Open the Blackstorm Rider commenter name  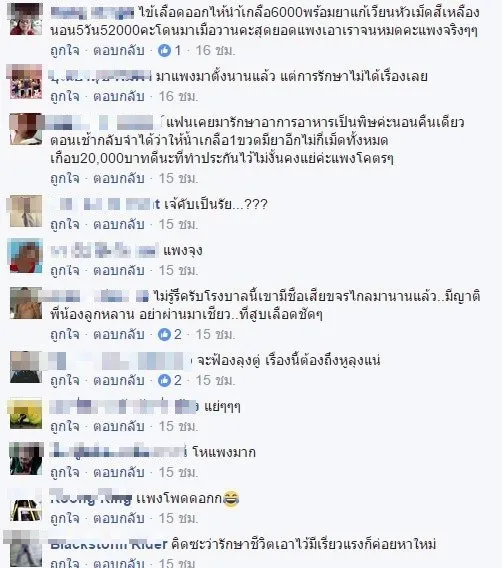tap(109, 544)
